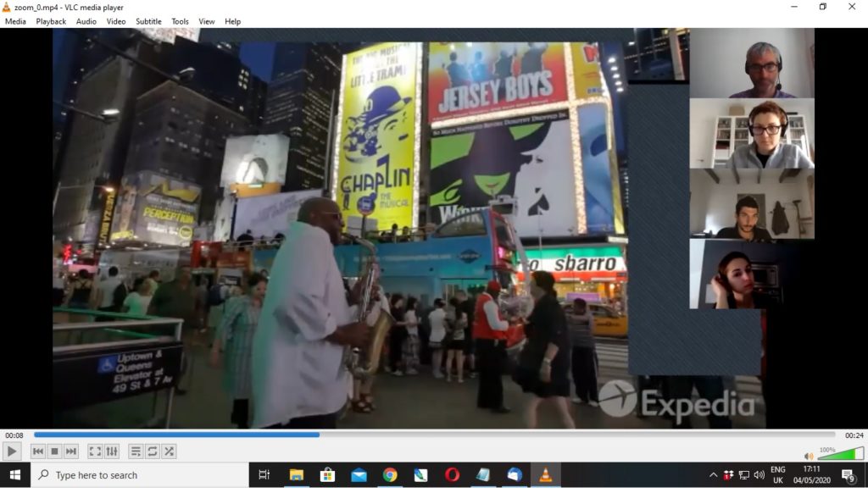This screenshot has width=868, height=504.
Task: Open the Playback menu
Action: [51, 21]
